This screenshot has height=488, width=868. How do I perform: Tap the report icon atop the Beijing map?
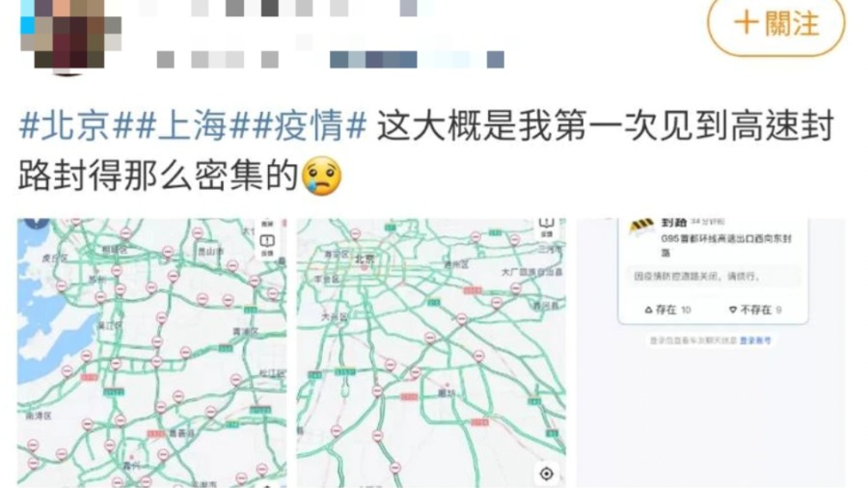tap(547, 224)
